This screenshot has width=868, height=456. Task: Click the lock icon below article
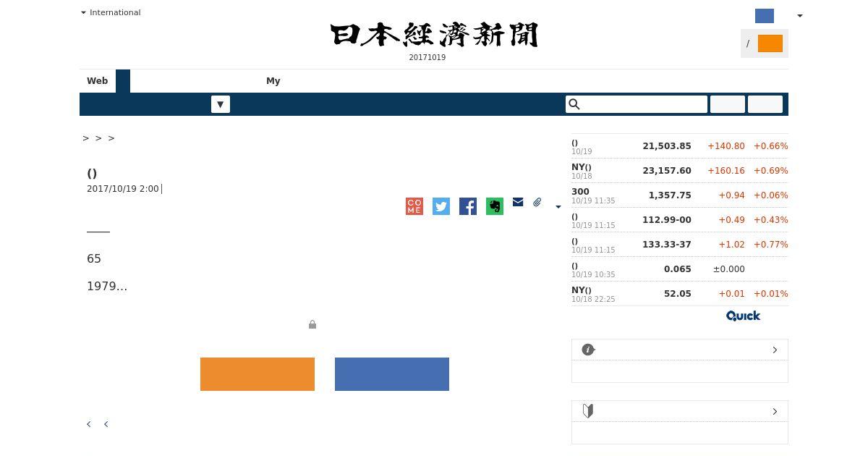click(312, 324)
